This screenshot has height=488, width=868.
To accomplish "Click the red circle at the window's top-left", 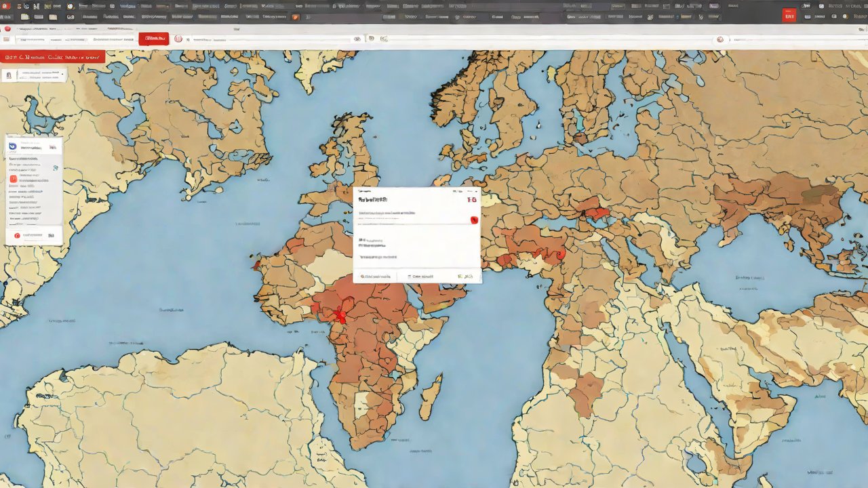I will click(7, 29).
